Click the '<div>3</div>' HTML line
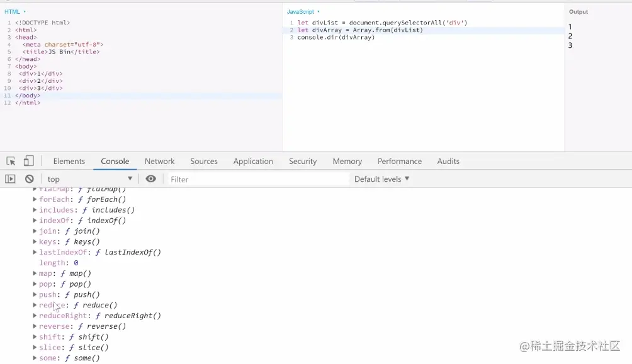This screenshot has width=632, height=364. [41, 88]
